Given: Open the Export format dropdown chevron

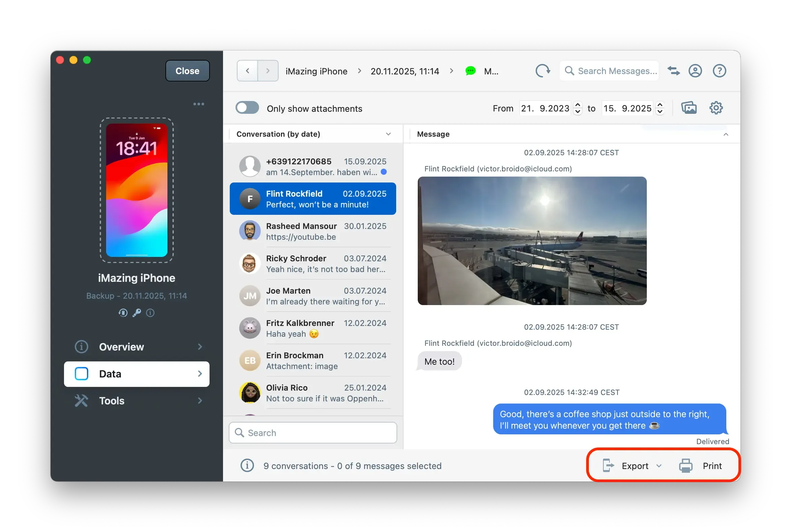Looking at the screenshot, I should pos(660,465).
